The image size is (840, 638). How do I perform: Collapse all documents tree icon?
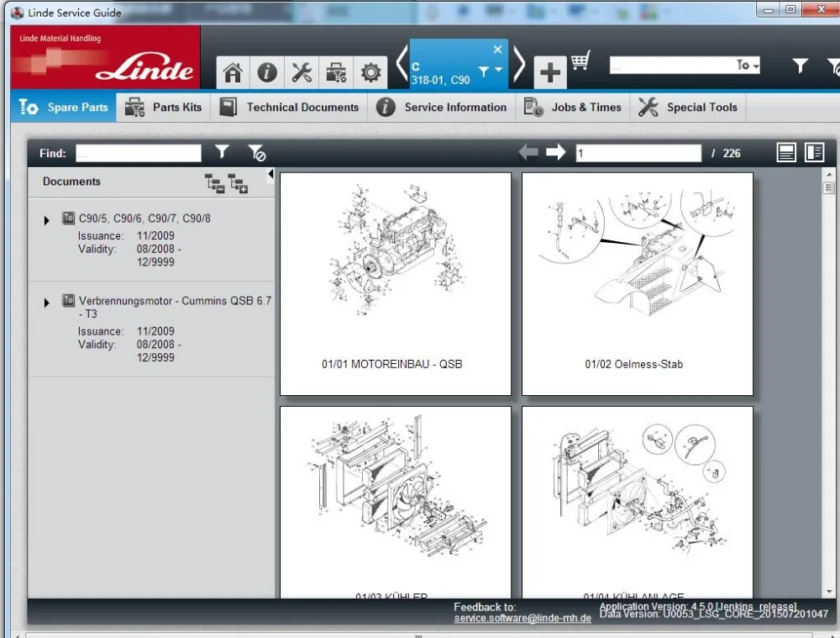click(x=214, y=183)
